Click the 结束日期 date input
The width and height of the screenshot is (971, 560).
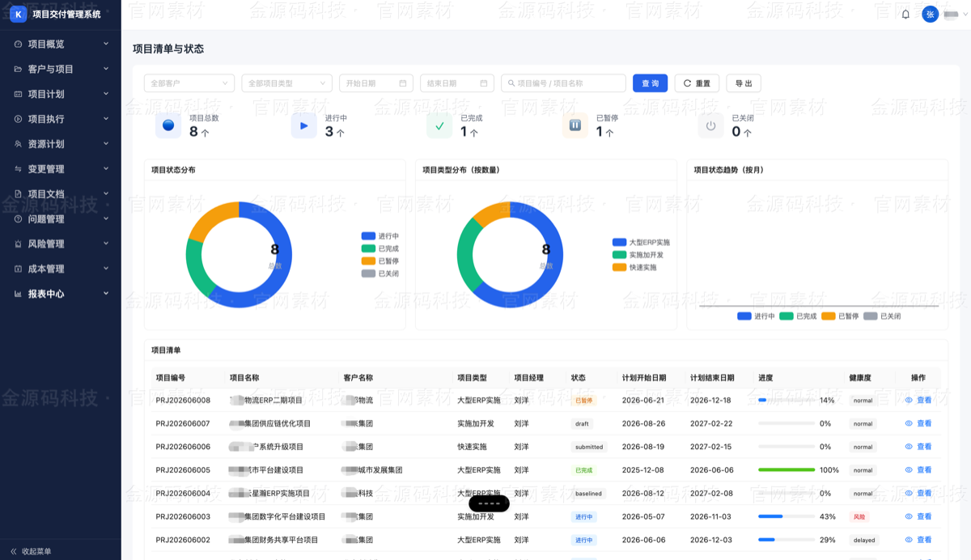coord(457,83)
